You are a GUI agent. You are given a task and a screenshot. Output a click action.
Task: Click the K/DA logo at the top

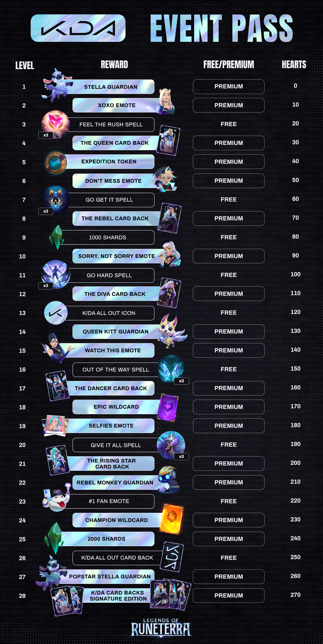[x=78, y=28]
